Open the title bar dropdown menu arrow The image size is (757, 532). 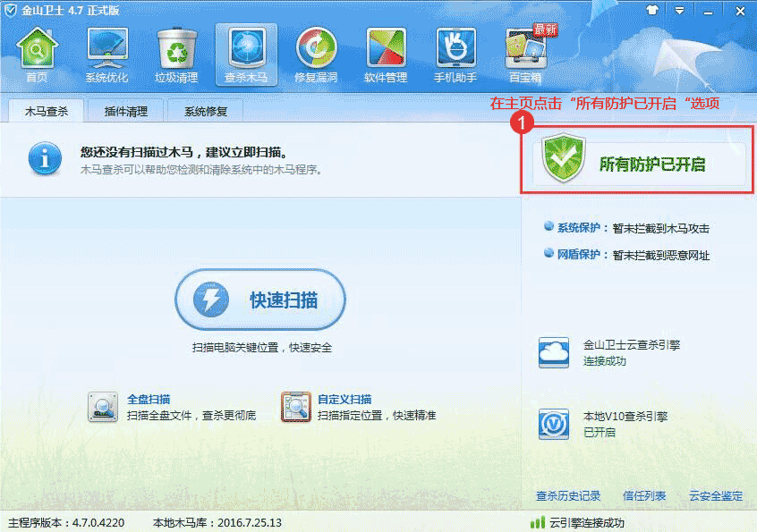pyautogui.click(x=680, y=11)
